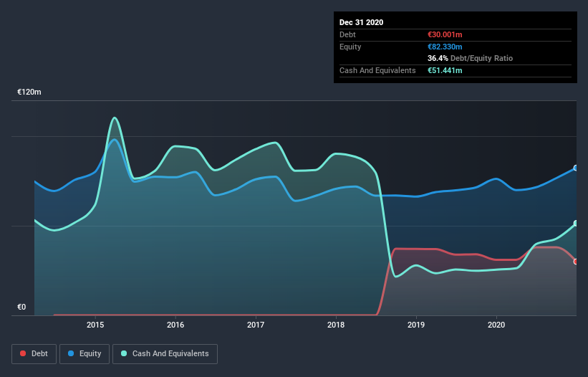The width and height of the screenshot is (588, 377).
Task: Click the Dec 31 2020 tooltip date
Action: 362,22
